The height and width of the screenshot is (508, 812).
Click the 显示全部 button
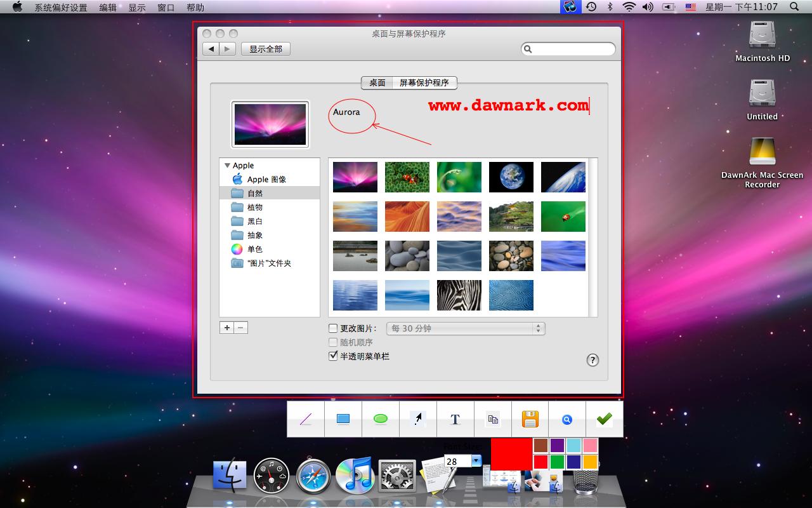265,49
